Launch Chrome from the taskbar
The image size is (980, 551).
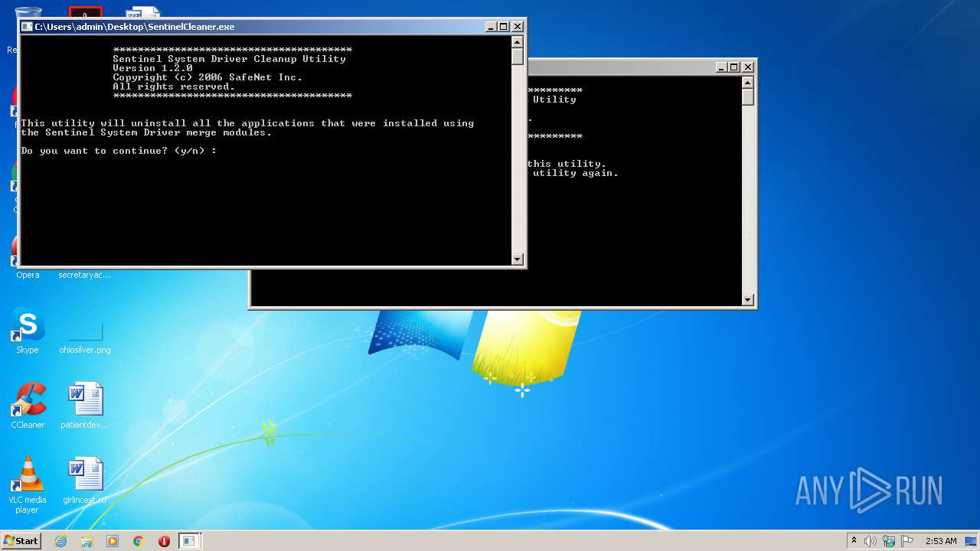[x=139, y=541]
